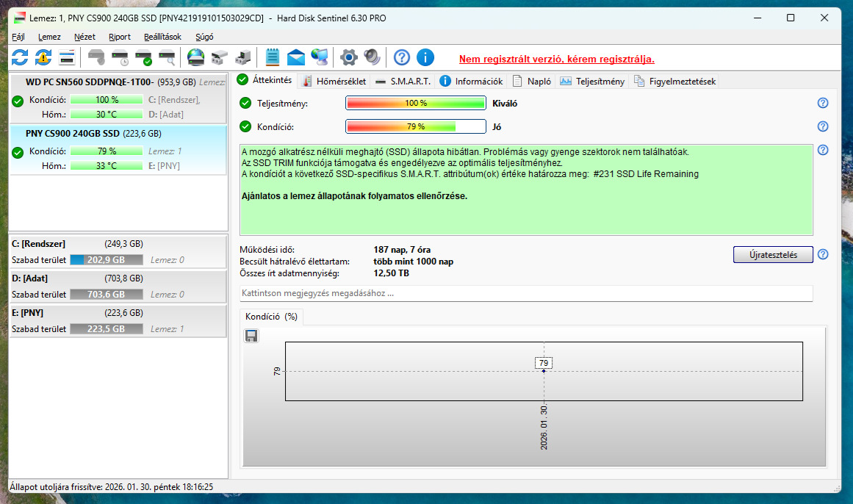
Task: Click help icon beside green status text box
Action: [x=823, y=150]
